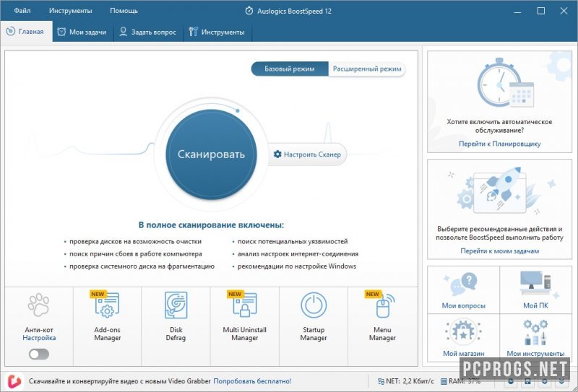
Task: Open the Мои вопросы tile
Action: [463, 290]
